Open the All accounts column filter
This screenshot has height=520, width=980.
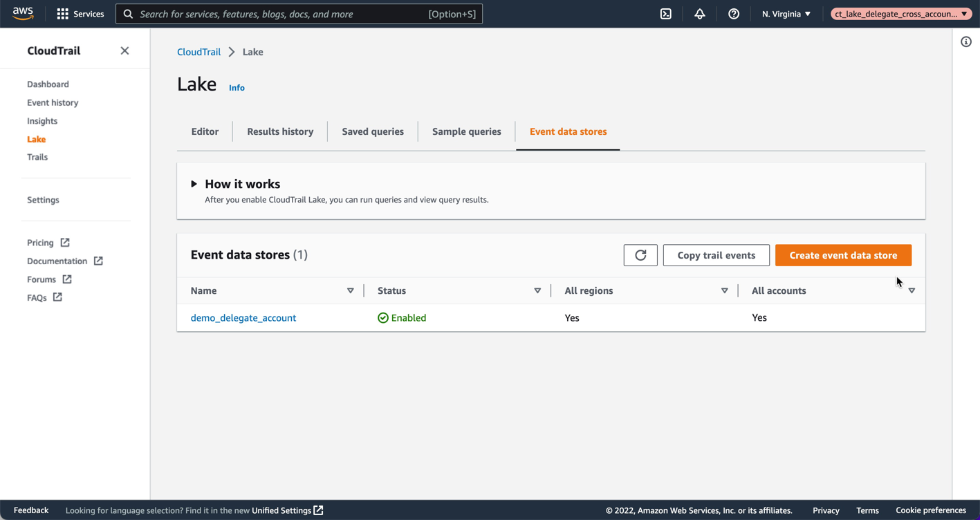[912, 290]
